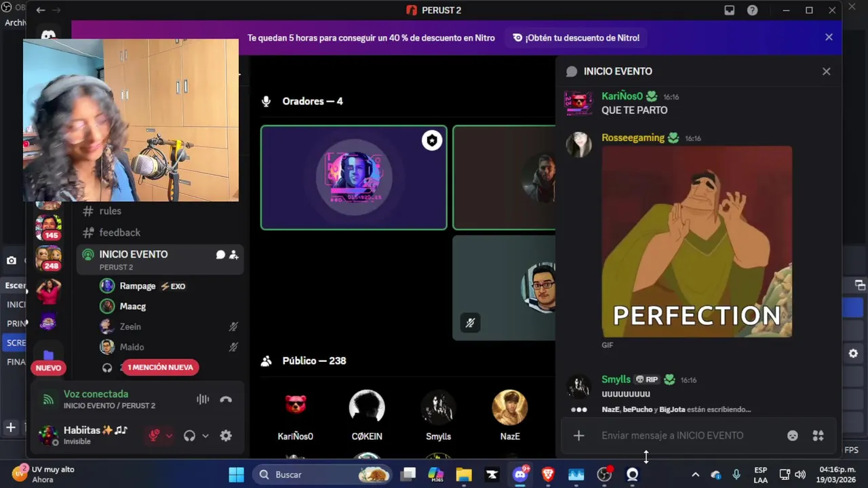The height and width of the screenshot is (488, 868).
Task: Open the feedback channel
Action: click(x=119, y=232)
